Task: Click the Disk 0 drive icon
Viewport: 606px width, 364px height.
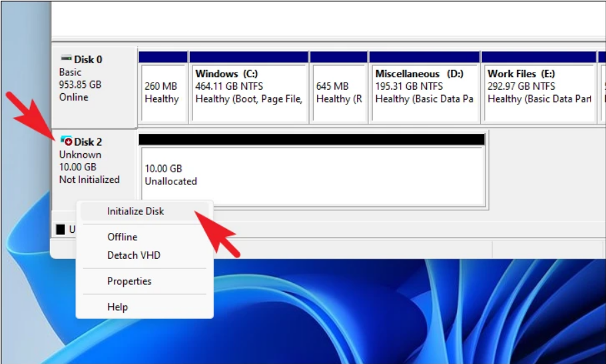Action: tap(67, 59)
